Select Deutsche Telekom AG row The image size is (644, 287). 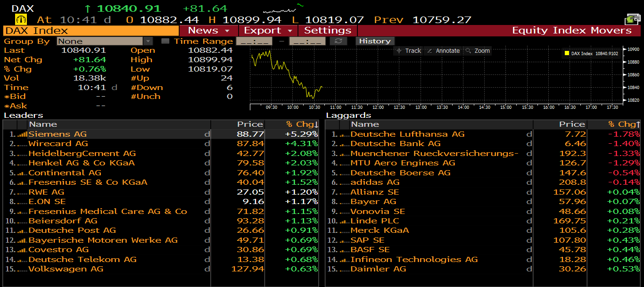point(160,260)
